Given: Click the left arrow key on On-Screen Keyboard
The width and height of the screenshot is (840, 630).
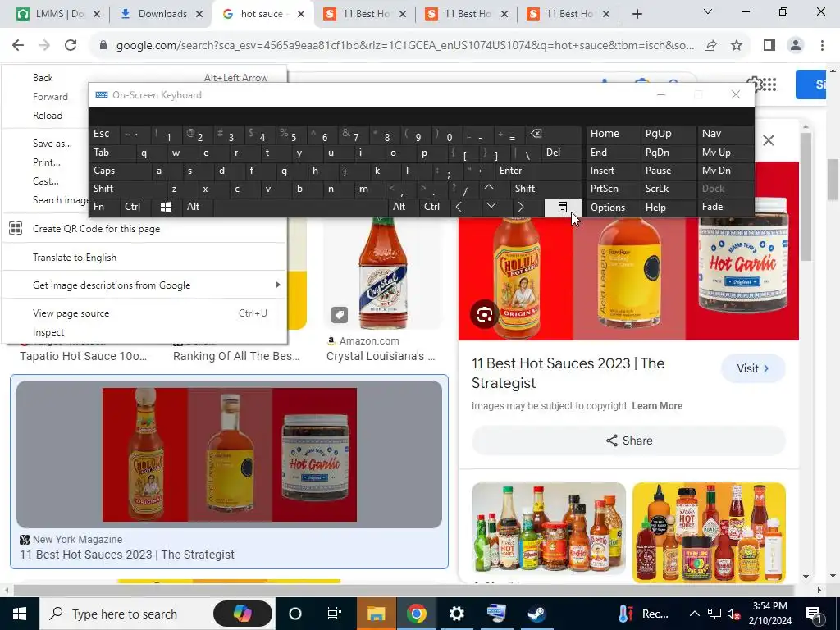Looking at the screenshot, I should pyautogui.click(x=459, y=207).
